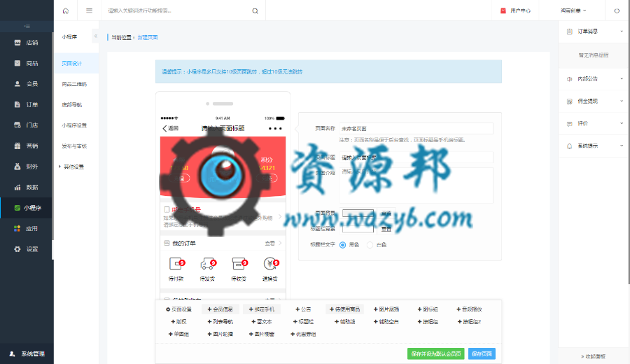Open 营销 in the dark sidebar
Viewport: 630px width, 364px height.
pos(26,146)
